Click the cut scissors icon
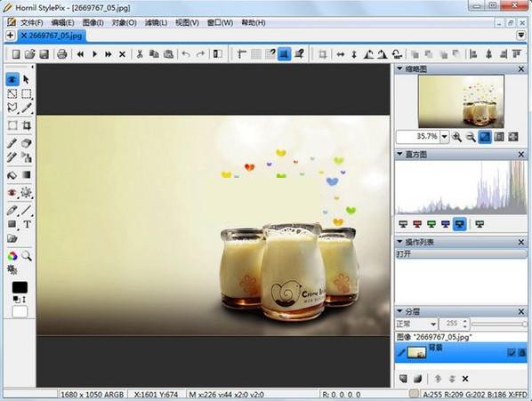Viewport: 532px width, 401px height. [x=140, y=54]
